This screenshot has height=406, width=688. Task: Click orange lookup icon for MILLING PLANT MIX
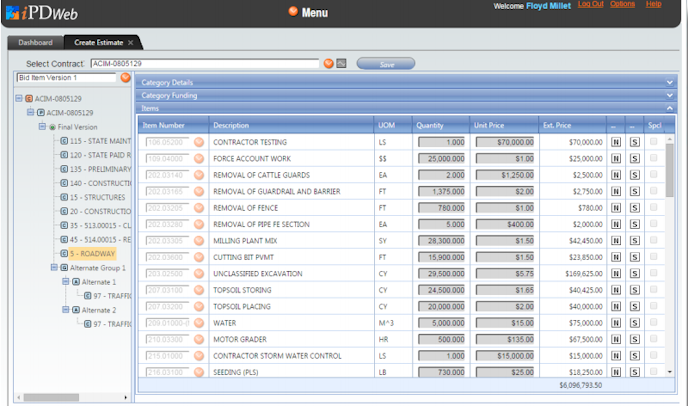(x=199, y=241)
